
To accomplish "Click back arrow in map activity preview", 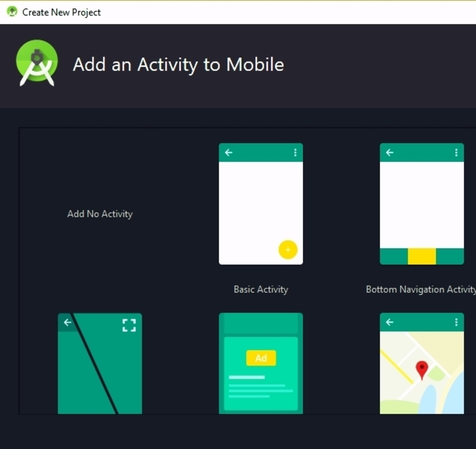I will [390, 322].
